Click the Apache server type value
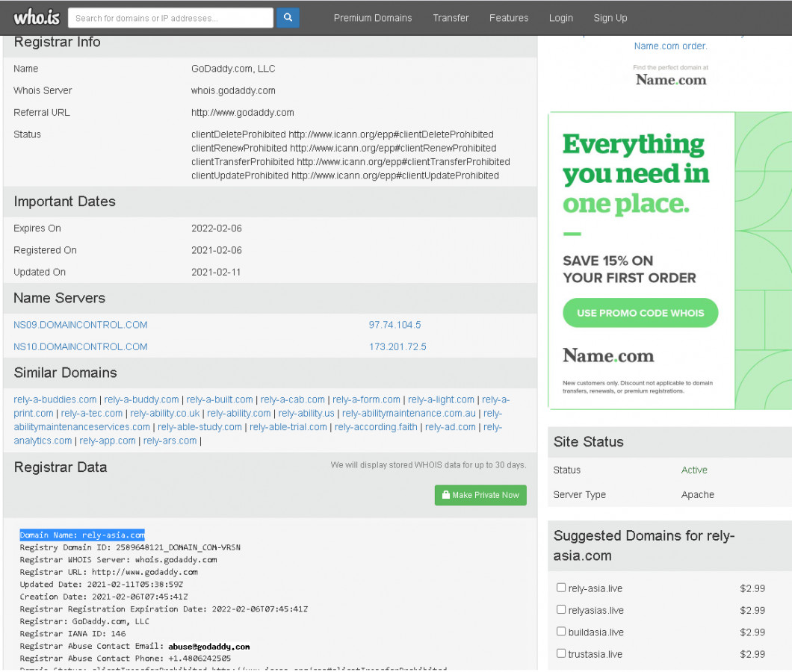Image resolution: width=792 pixels, height=672 pixels. 698,495
